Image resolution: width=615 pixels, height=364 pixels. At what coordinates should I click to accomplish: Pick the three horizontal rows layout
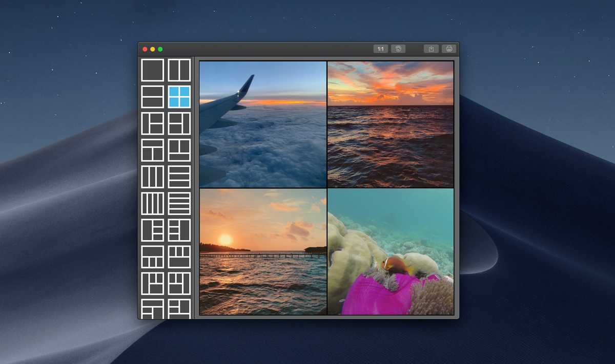tap(179, 177)
